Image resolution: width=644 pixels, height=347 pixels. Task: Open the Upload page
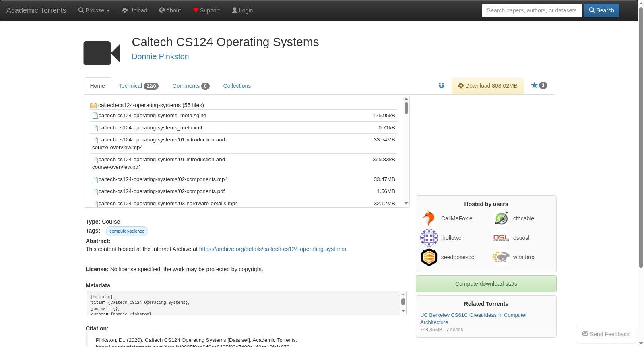coord(134,10)
